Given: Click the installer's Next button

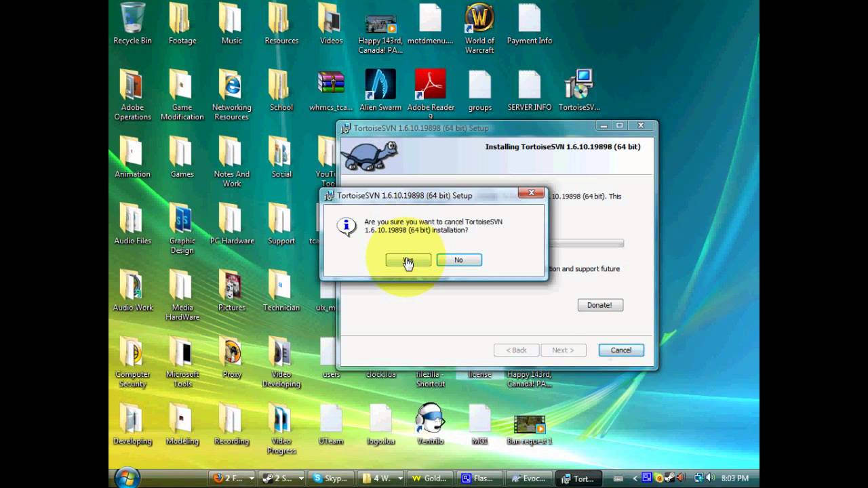Looking at the screenshot, I should [563, 350].
